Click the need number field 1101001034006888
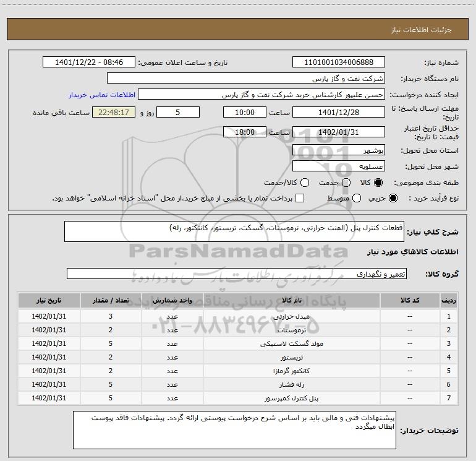The width and height of the screenshot is (476, 461). (339, 62)
